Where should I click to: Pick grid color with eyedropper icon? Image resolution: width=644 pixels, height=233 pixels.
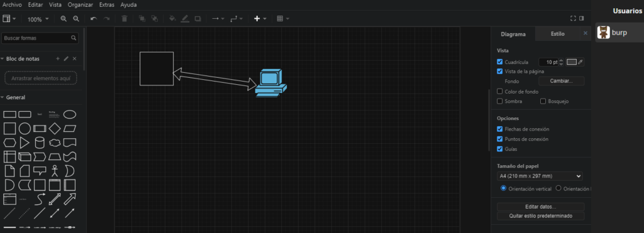coord(580,62)
